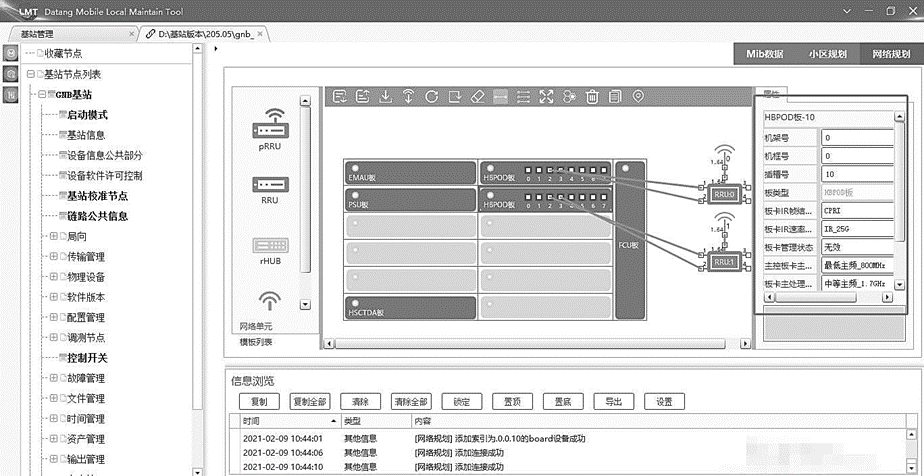Expand the 软件版本 tree node
Image resolution: width=924 pixels, height=476 pixels.
[54, 297]
